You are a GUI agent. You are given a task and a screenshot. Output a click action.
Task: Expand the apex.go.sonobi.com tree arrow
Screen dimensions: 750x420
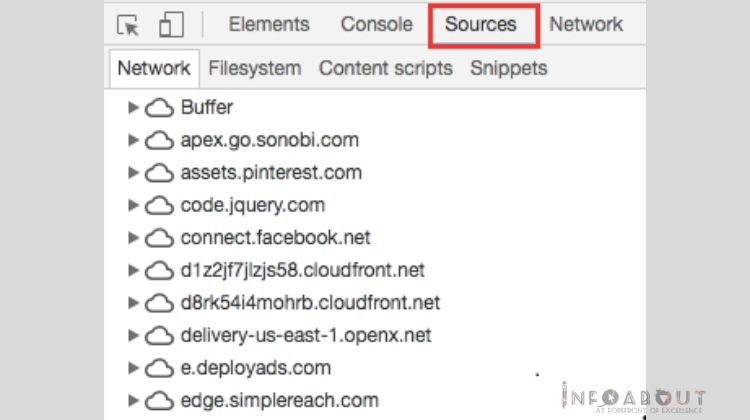[134, 140]
